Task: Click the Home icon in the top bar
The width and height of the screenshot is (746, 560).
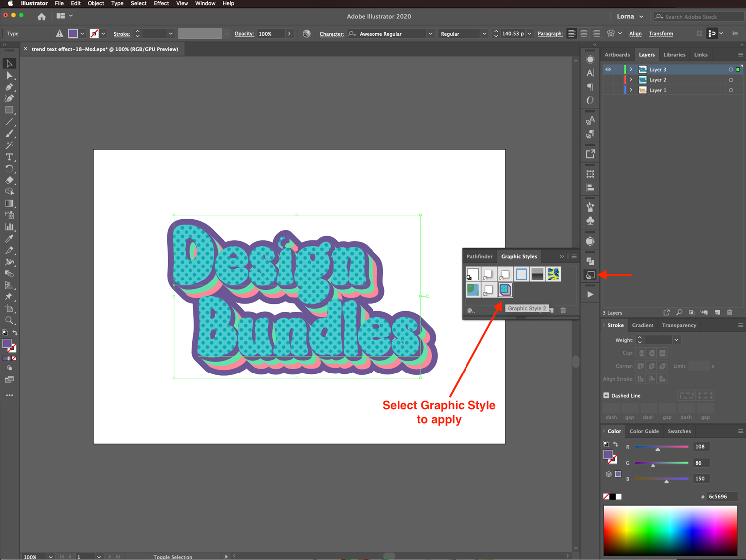Action: [42, 16]
